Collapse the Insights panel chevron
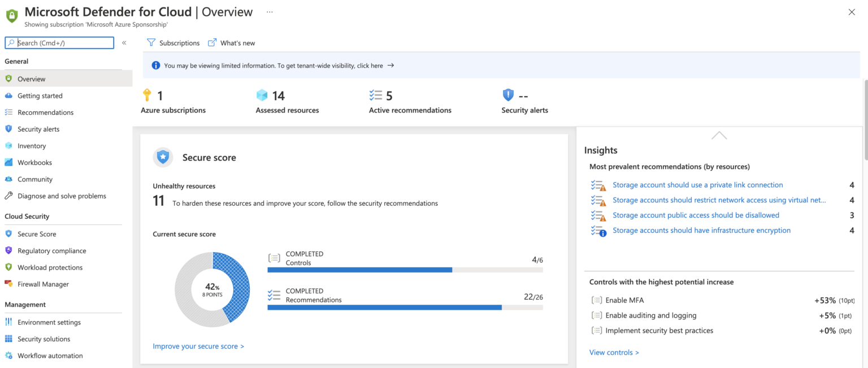Screen dimensions: 868x368 click(718, 135)
